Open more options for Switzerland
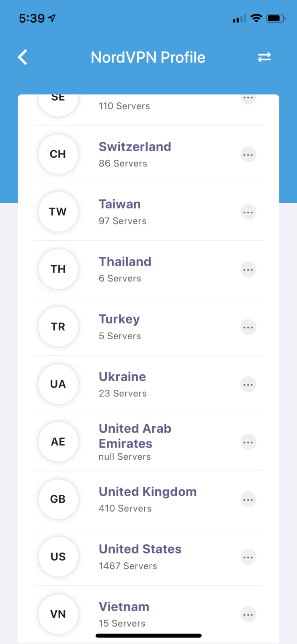 tap(248, 155)
